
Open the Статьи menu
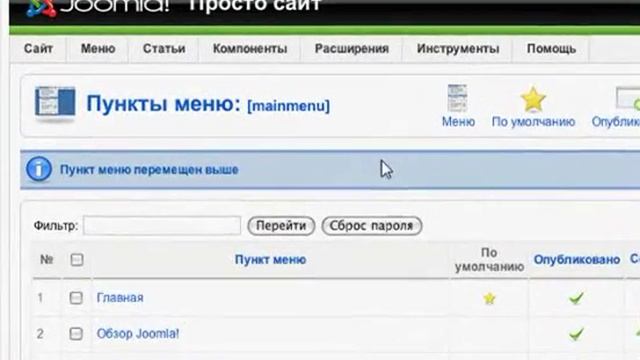coord(164,49)
